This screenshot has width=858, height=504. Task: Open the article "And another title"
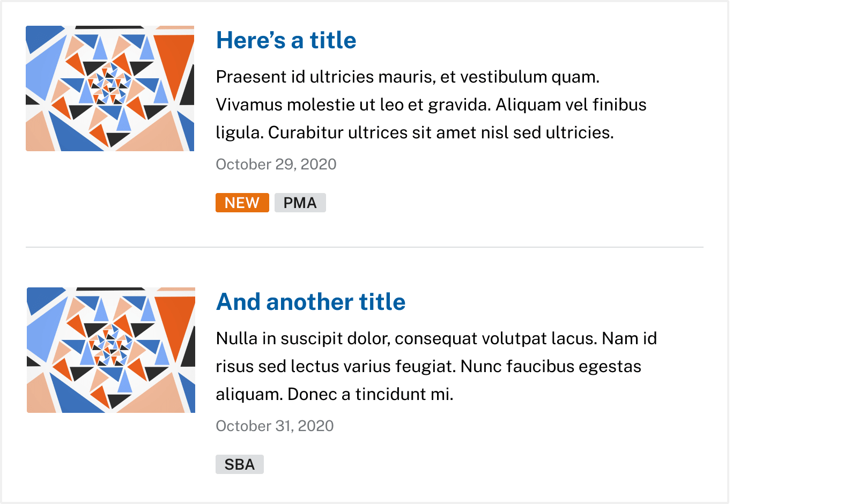tap(310, 302)
